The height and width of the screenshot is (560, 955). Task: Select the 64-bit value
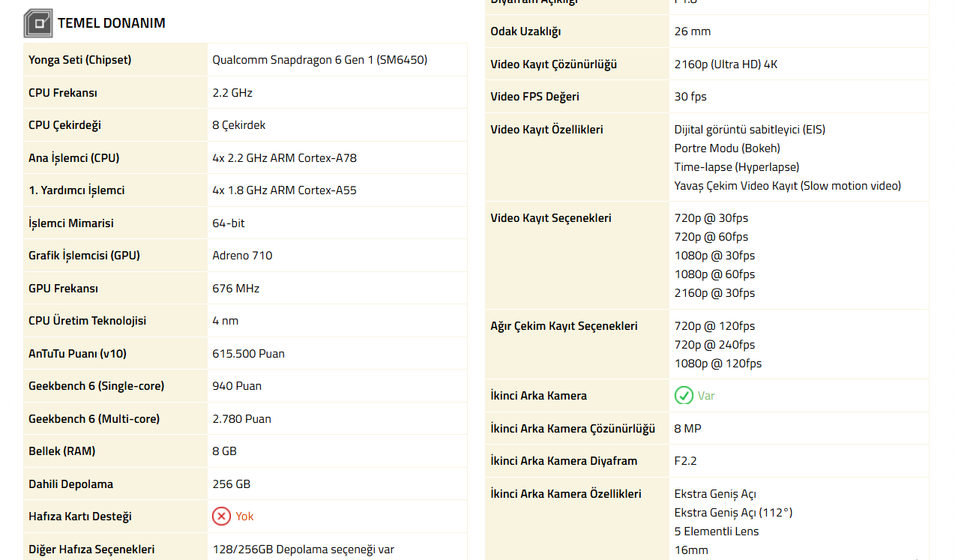229,223
